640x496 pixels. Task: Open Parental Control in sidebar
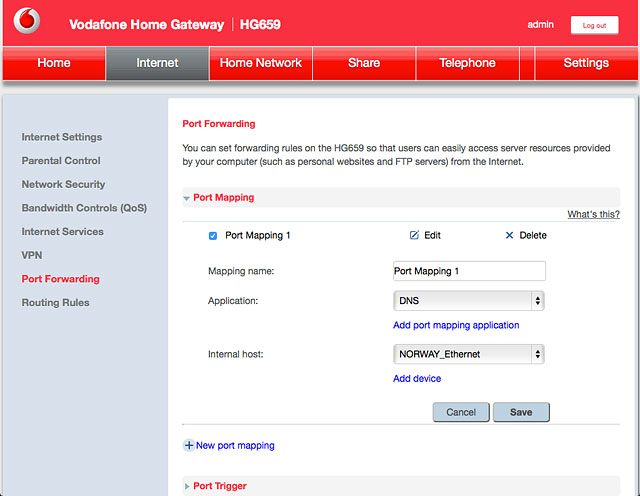click(x=61, y=161)
